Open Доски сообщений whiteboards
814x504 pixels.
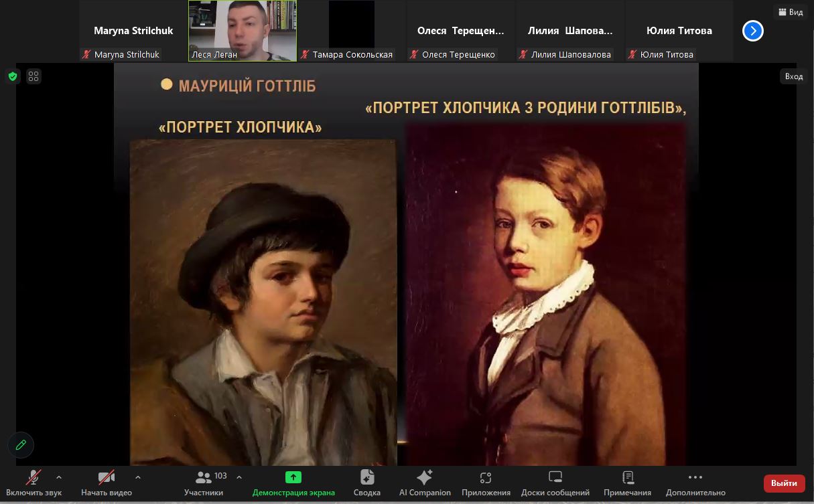pos(555,483)
